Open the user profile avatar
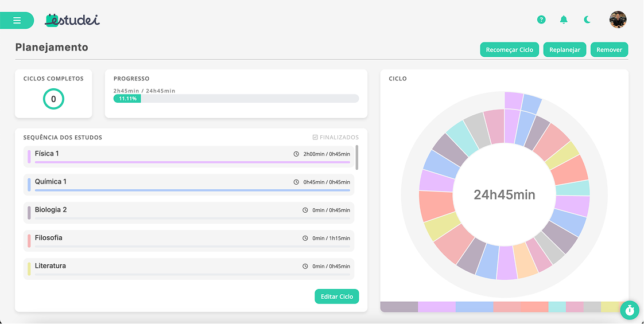This screenshot has height=324, width=644. [x=618, y=20]
